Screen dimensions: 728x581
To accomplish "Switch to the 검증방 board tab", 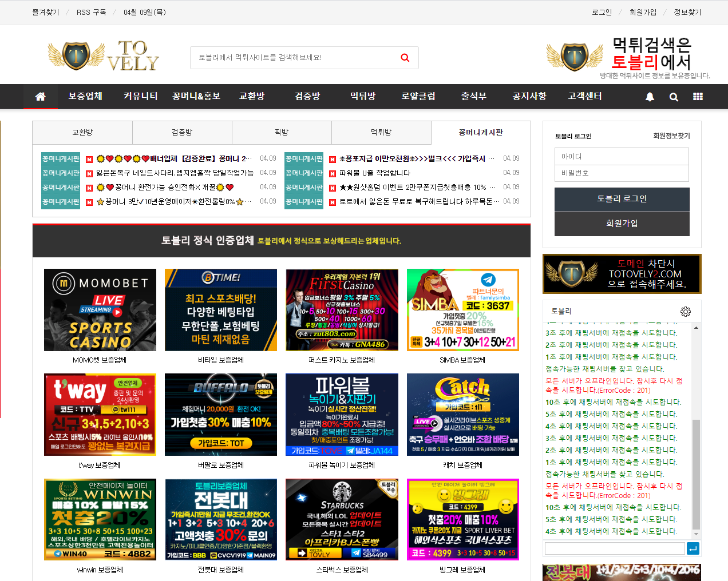I will click(182, 132).
